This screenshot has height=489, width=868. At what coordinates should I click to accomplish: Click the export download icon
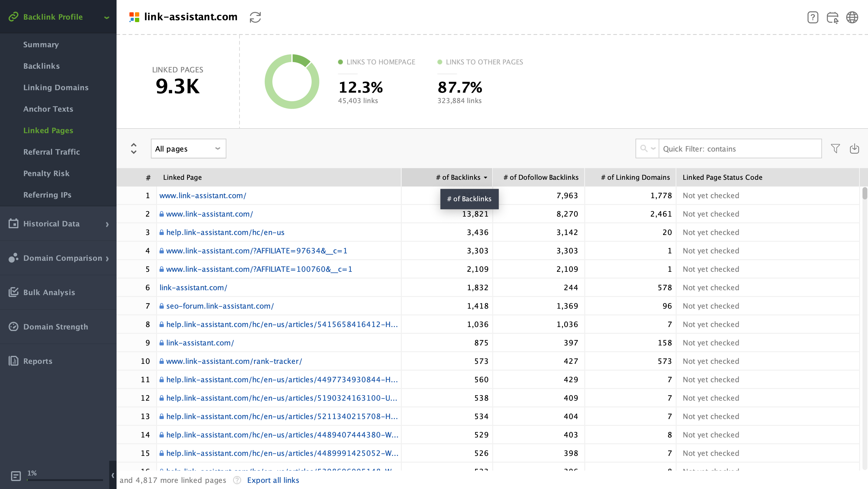tap(854, 148)
